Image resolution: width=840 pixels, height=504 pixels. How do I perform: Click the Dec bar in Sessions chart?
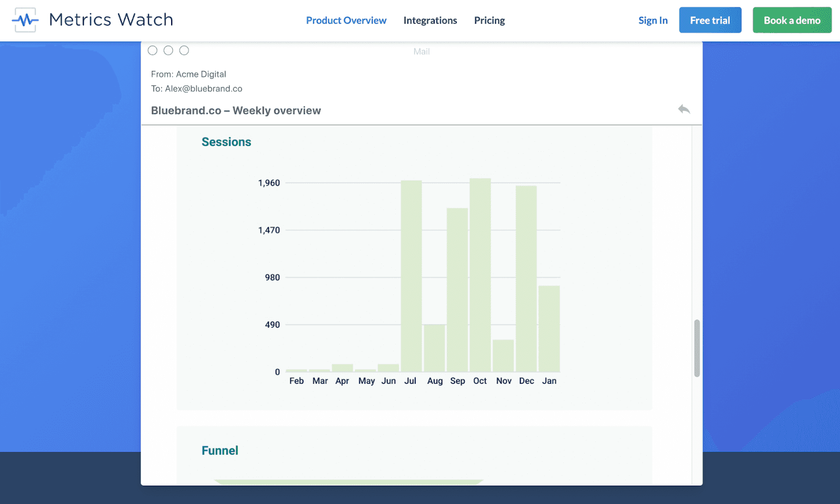tap(526, 279)
